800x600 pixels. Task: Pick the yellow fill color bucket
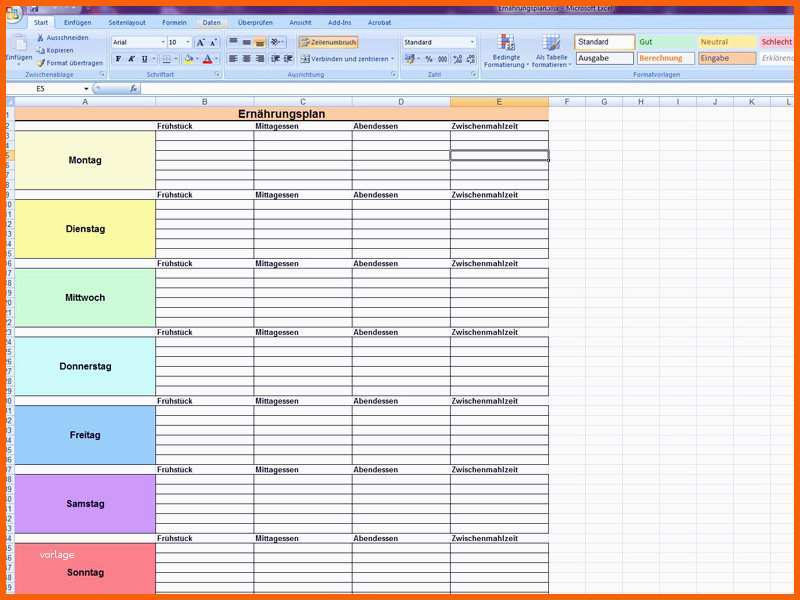187,59
